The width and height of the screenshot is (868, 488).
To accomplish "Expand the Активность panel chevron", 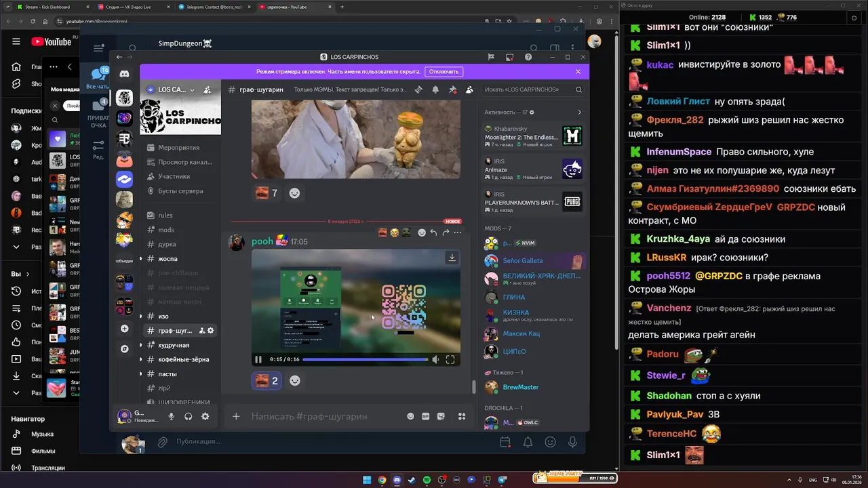I will click(x=579, y=112).
